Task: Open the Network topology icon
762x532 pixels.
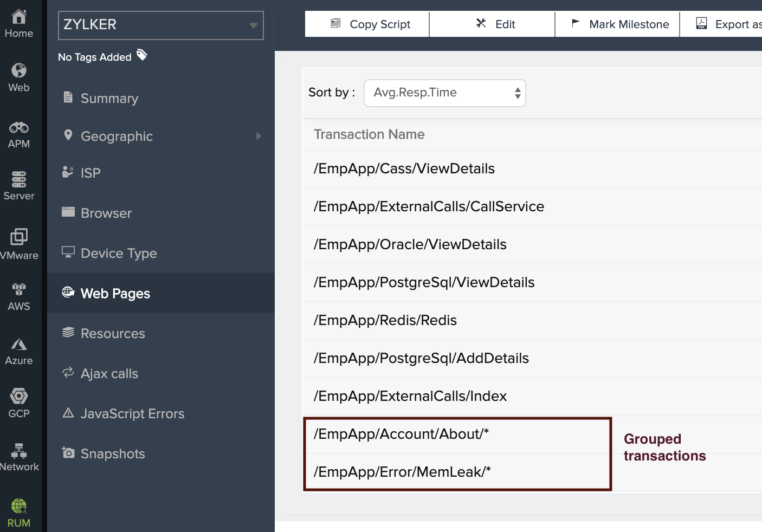Action: point(19,451)
